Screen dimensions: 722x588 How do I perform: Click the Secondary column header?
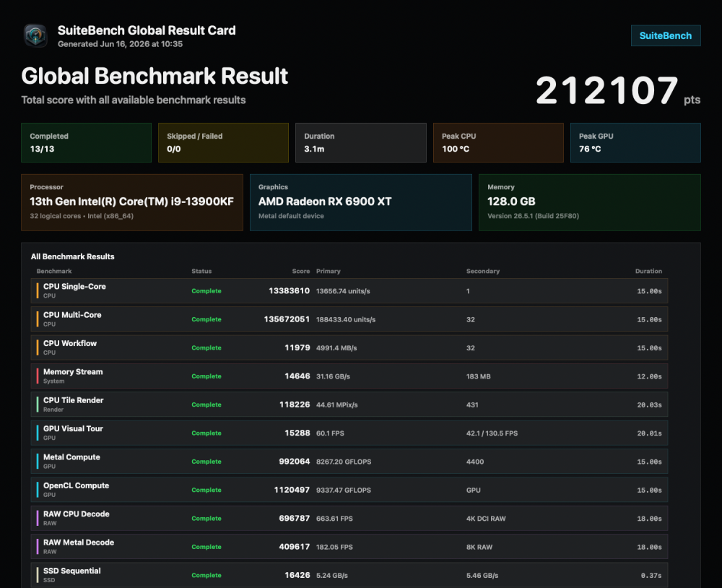pos(483,271)
